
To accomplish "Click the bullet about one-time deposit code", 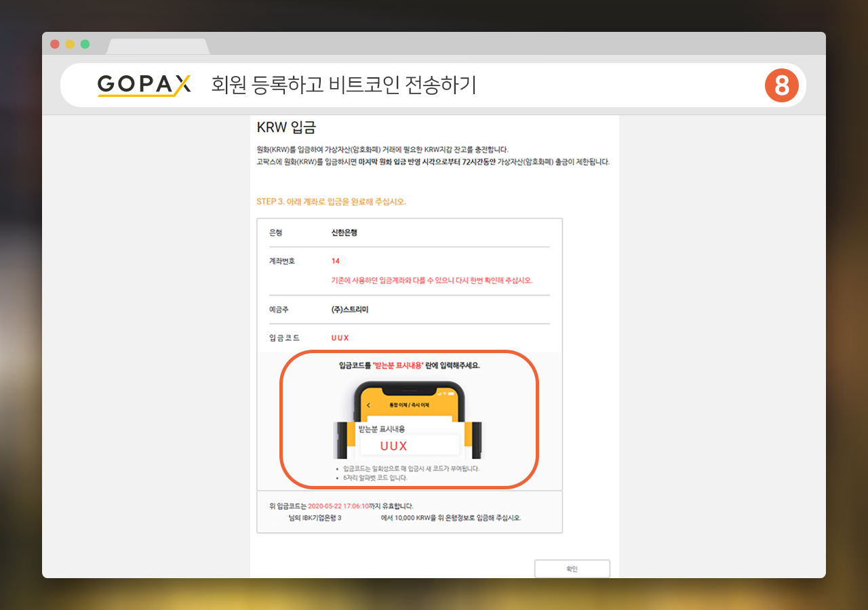I will 412,468.
